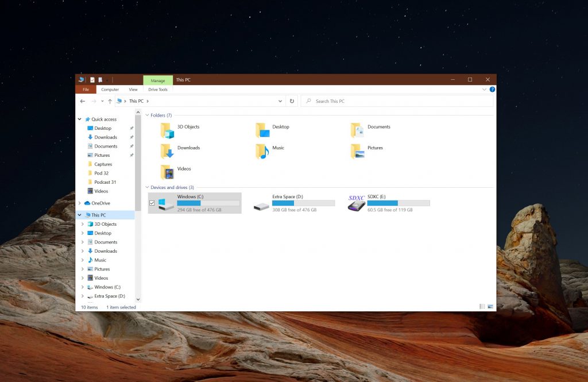Unpin Desktop from Quick access pin icon
Viewport: 588px width, 382px height.
pyautogui.click(x=131, y=128)
